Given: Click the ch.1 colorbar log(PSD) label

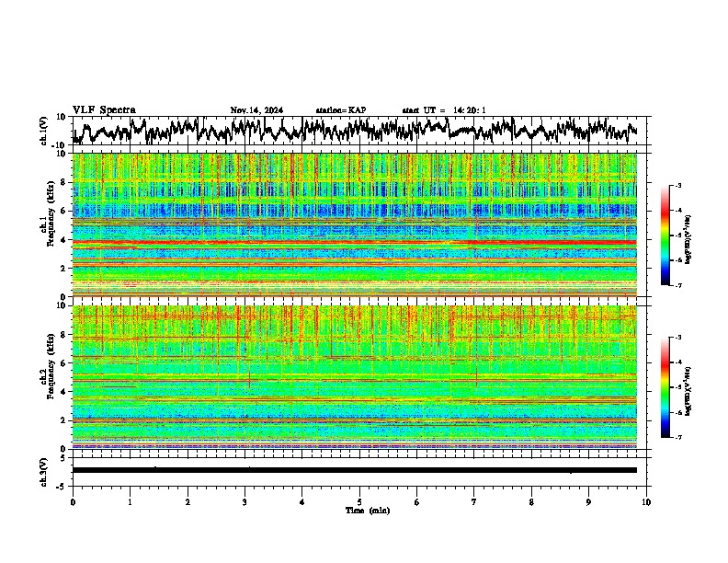Looking at the screenshot, I should tap(688, 240).
